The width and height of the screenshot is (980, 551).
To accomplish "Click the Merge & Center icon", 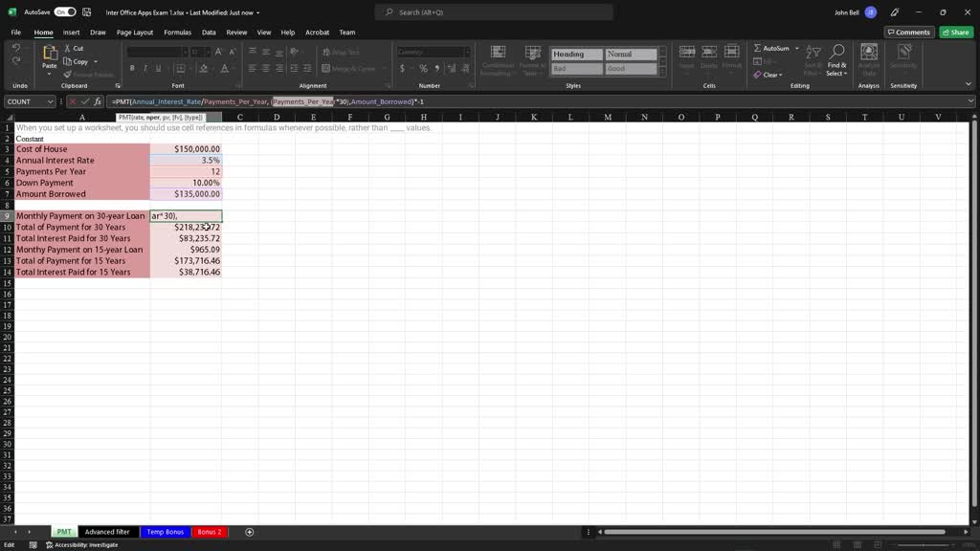I will point(324,66).
